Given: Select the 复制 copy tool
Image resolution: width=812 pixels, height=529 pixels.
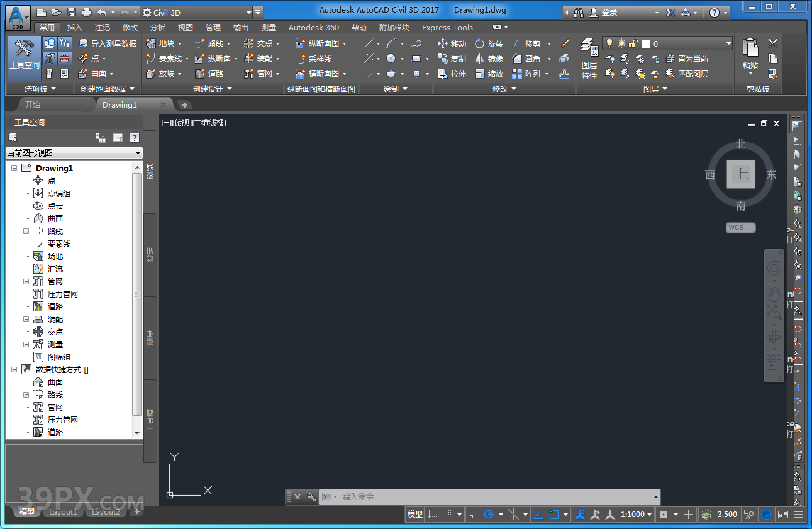Looking at the screenshot, I should 452,58.
